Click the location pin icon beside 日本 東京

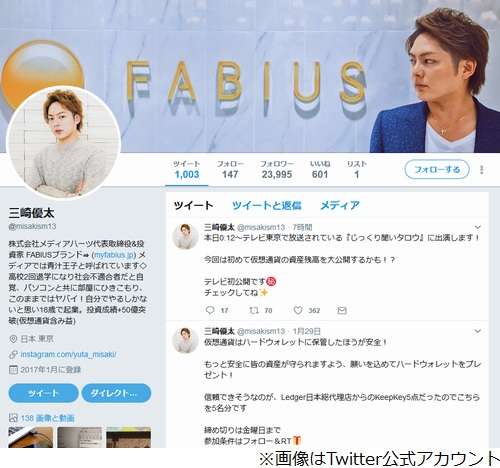tap(13, 339)
